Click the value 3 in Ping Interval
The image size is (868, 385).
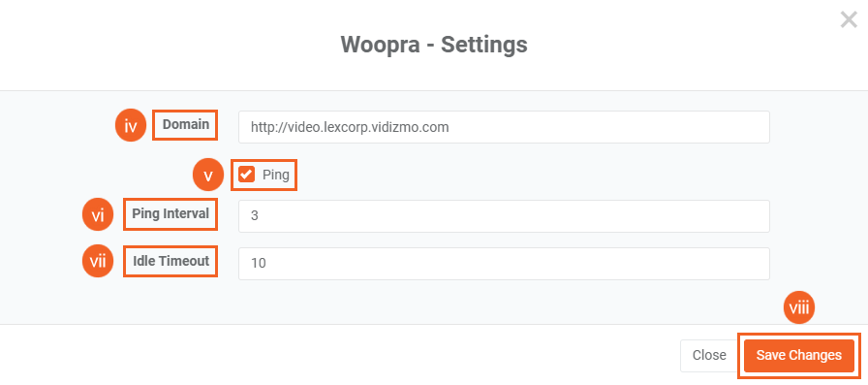coord(254,216)
